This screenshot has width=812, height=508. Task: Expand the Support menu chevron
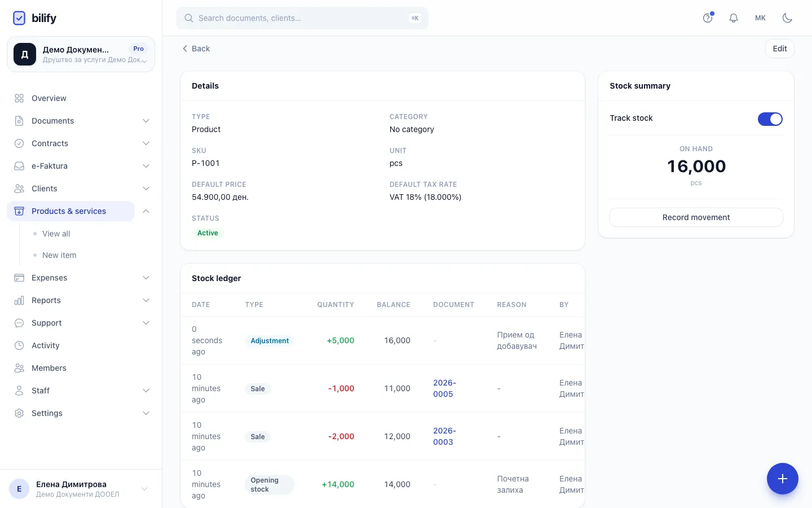point(146,323)
